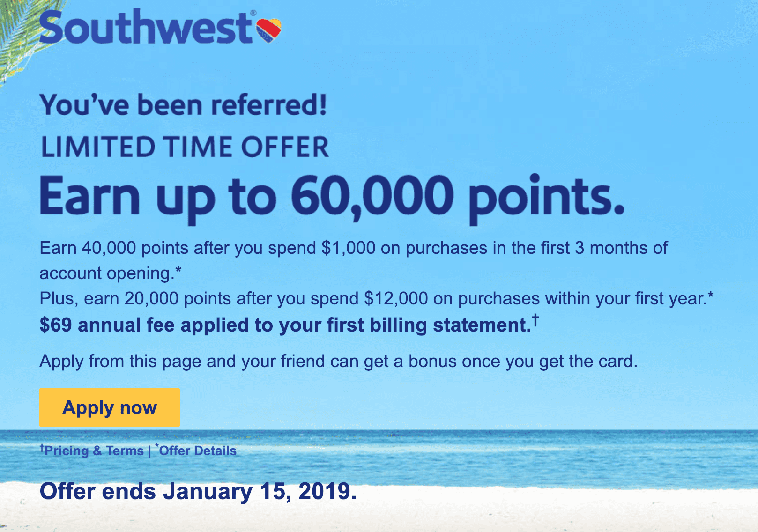Click the registered trademark symbol beside Southwest
Viewport: 758px width, 532px height.
[253, 13]
